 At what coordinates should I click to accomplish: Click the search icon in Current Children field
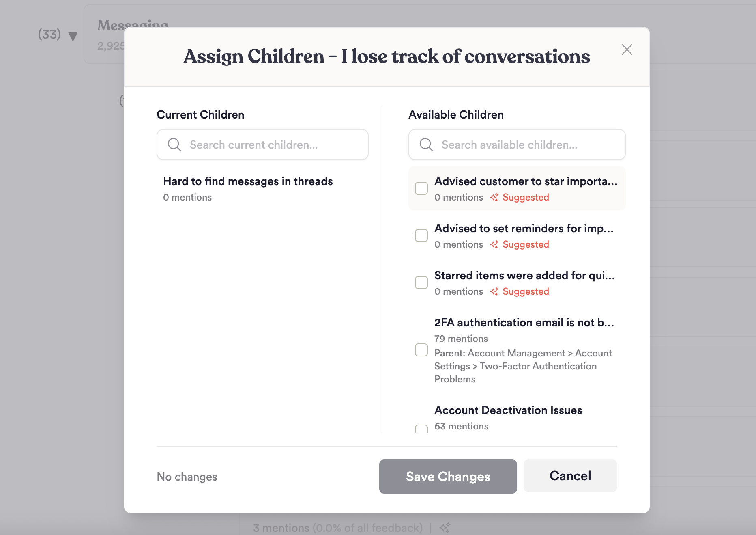pyautogui.click(x=174, y=145)
